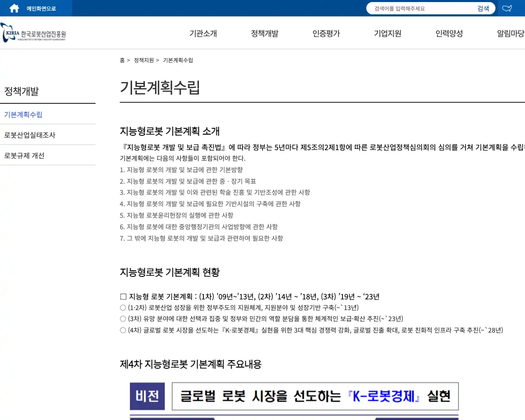Select 기본계획수립 in the 정책개발 sidebar

click(x=23, y=114)
